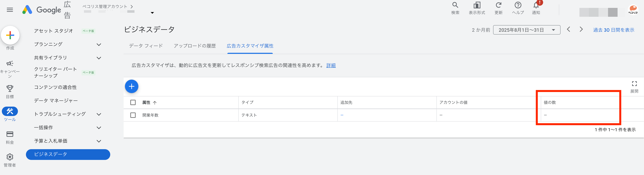This screenshot has height=175, width=644.
Task: Open the hamburger main menu
Action: 10,10
